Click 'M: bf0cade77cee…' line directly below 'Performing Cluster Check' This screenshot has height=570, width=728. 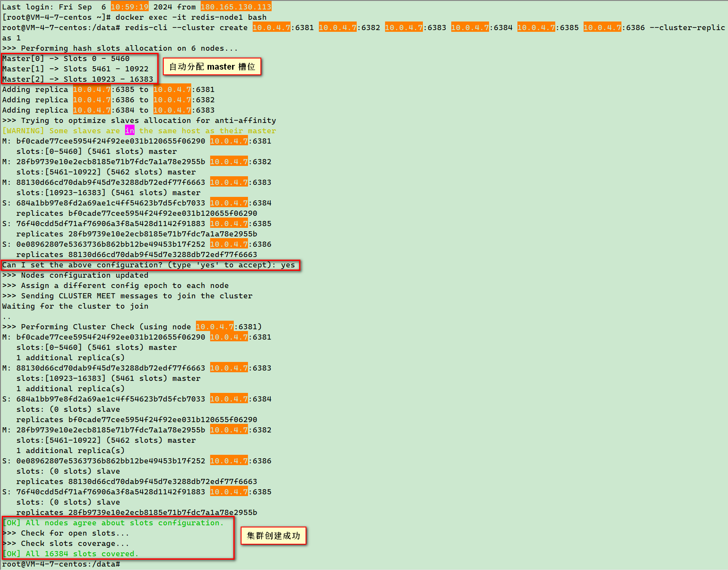(x=137, y=337)
